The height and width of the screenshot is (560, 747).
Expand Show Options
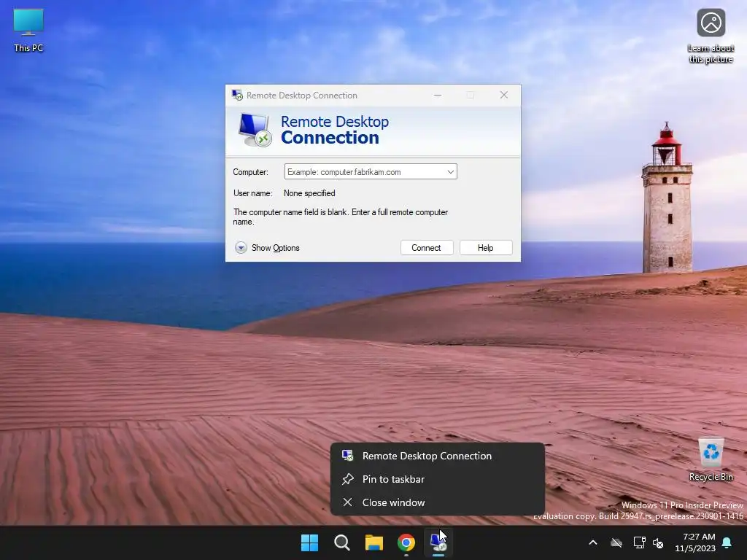[267, 248]
